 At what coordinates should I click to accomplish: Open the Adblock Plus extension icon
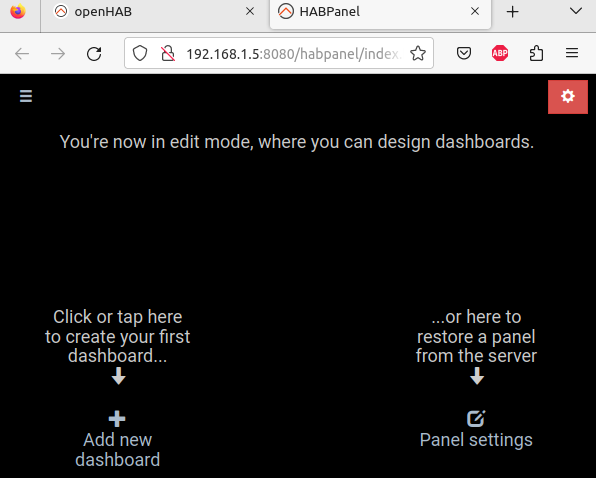[499, 53]
